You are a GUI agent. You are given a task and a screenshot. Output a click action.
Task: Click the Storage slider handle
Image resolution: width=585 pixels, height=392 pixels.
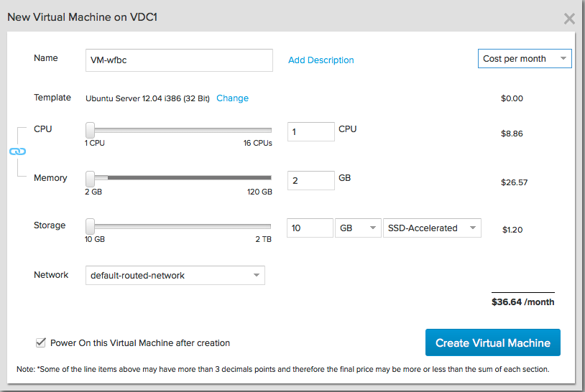click(91, 225)
